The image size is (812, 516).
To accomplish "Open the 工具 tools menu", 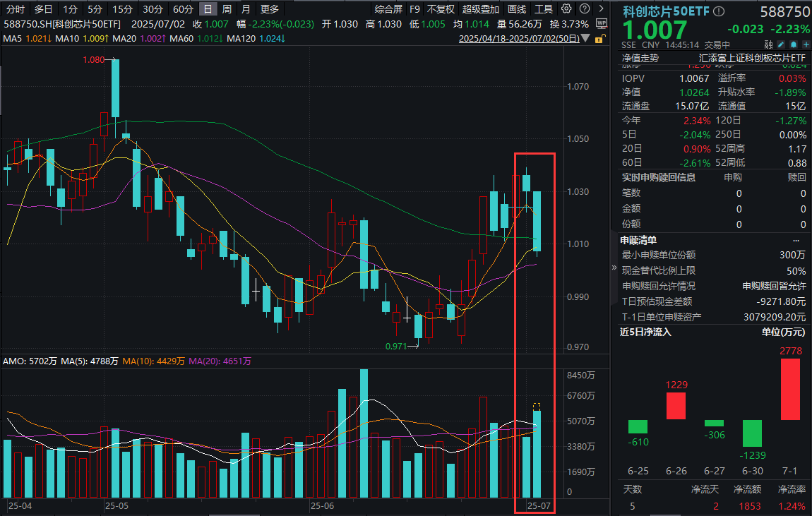I will tap(544, 9).
